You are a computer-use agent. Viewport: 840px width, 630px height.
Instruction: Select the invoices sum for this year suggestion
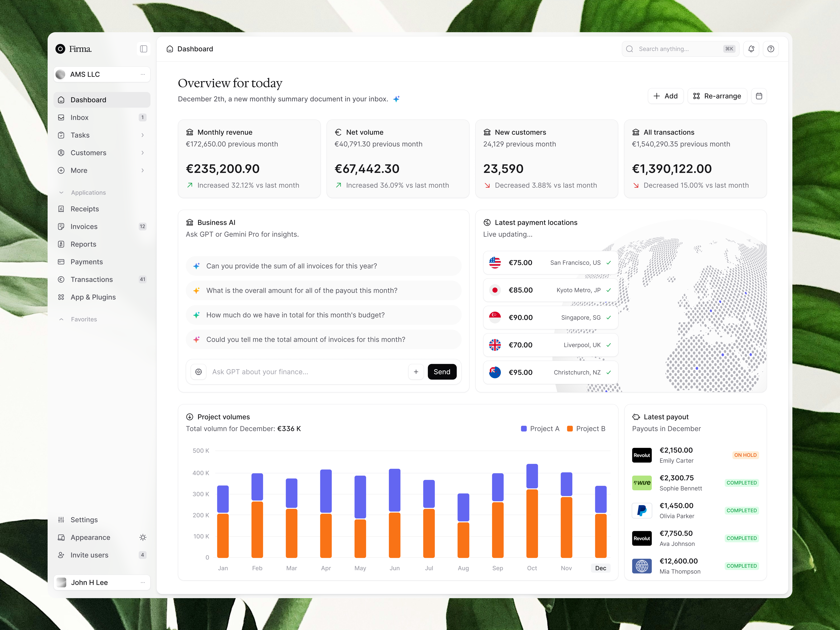(x=324, y=266)
